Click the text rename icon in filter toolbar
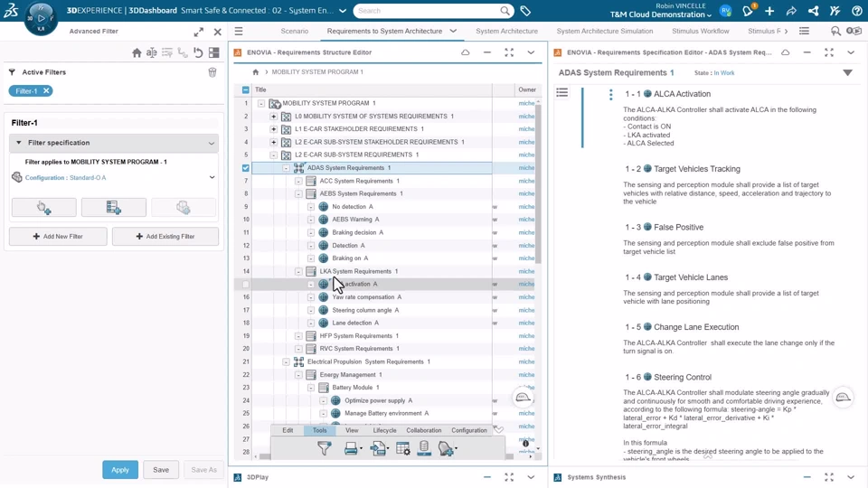This screenshot has width=868, height=488. [x=152, y=52]
